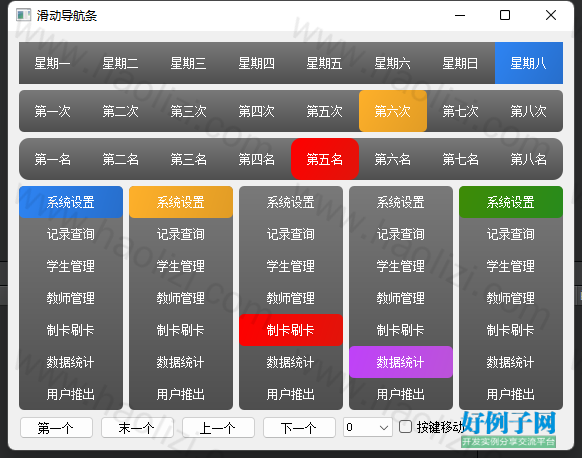582x458 pixels.
Task: Go to previous item with 上一个
Action: pos(218,428)
